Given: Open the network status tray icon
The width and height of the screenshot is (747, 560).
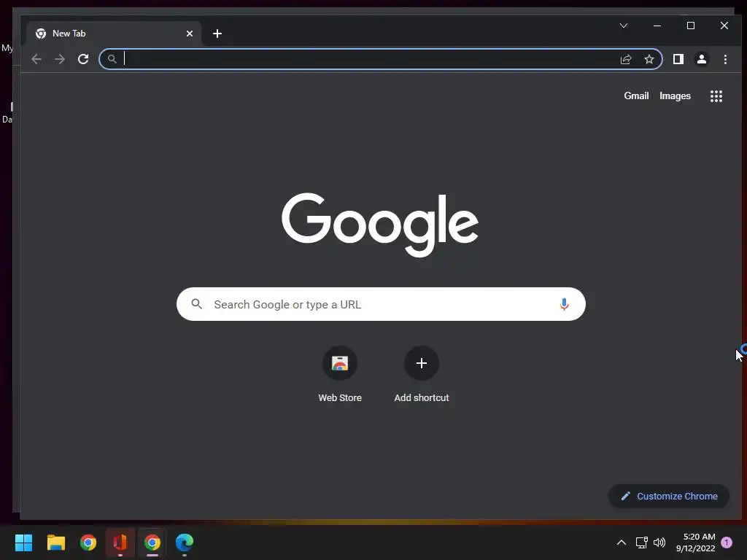Looking at the screenshot, I should [641, 542].
